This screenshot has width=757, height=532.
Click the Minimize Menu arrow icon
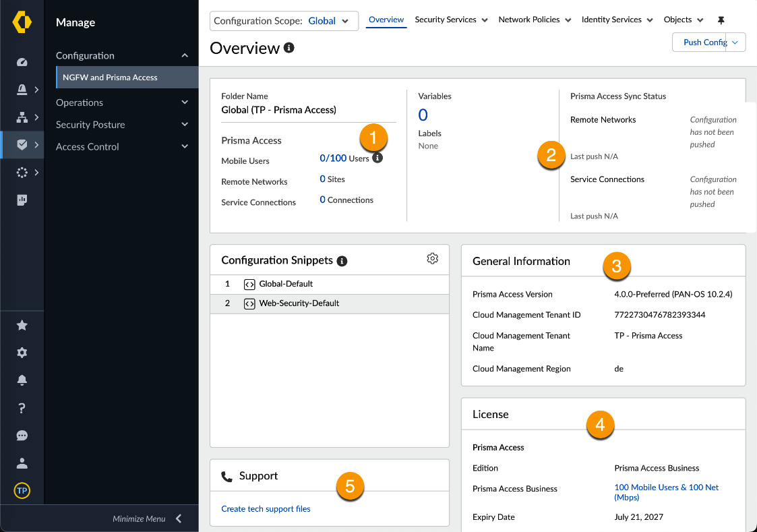coord(179,519)
